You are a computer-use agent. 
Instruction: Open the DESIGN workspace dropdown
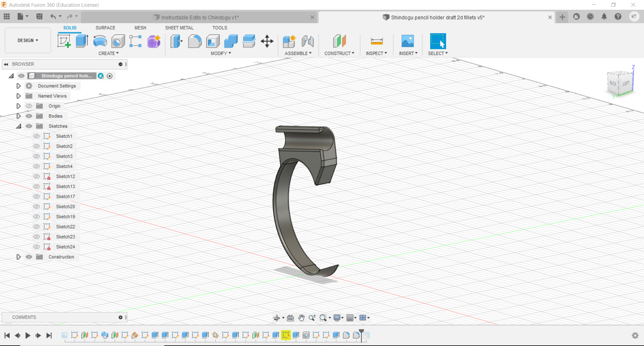click(28, 41)
